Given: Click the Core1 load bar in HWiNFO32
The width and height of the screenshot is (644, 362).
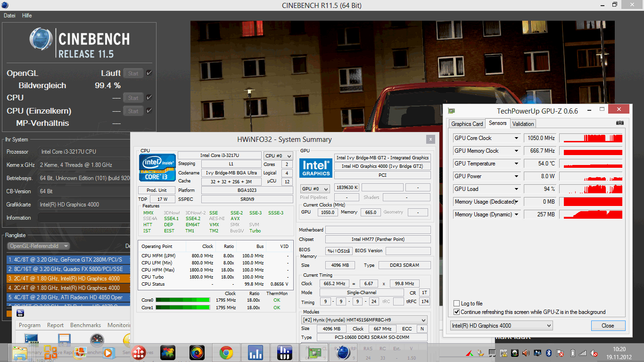Looking at the screenshot, I should point(183,308).
